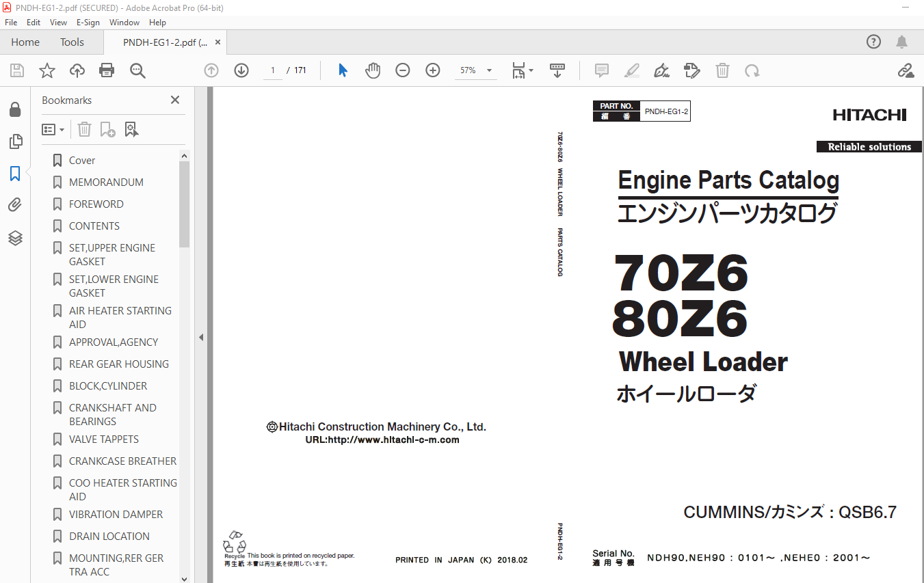Viewport: 924px width, 583px height.
Task: Click the Save file icon
Action: [x=17, y=70]
